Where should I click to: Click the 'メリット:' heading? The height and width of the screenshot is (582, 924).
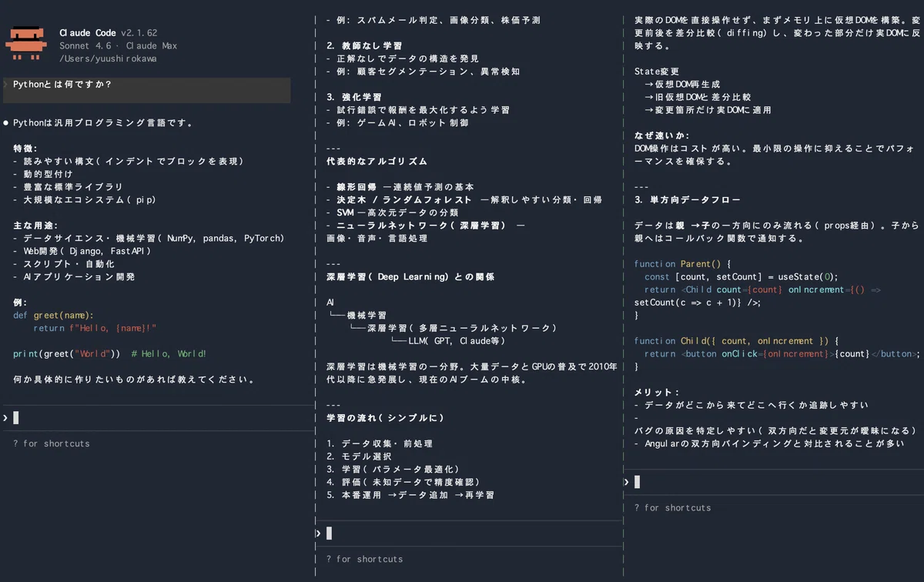[x=657, y=393]
